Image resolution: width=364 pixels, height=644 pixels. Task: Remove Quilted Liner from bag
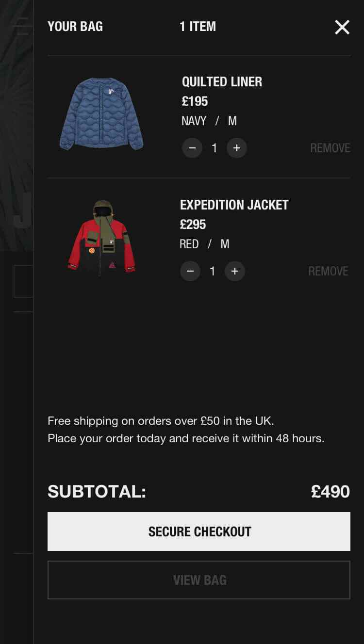[330, 148]
